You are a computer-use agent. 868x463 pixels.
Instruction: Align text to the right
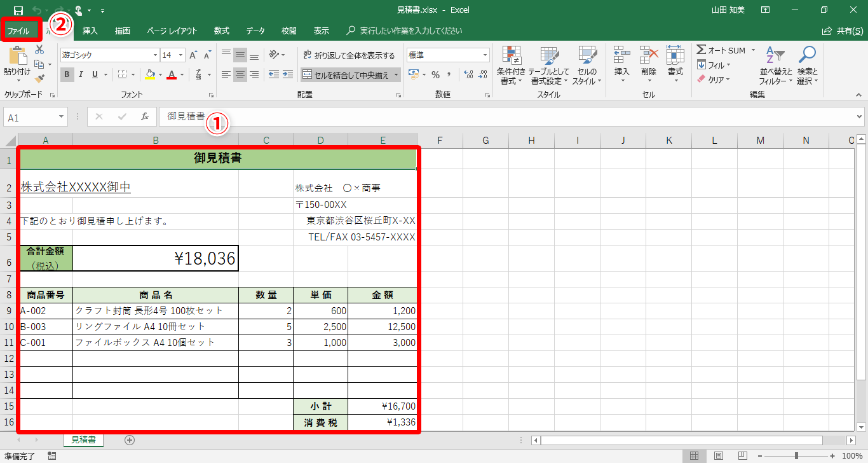pyautogui.click(x=254, y=74)
